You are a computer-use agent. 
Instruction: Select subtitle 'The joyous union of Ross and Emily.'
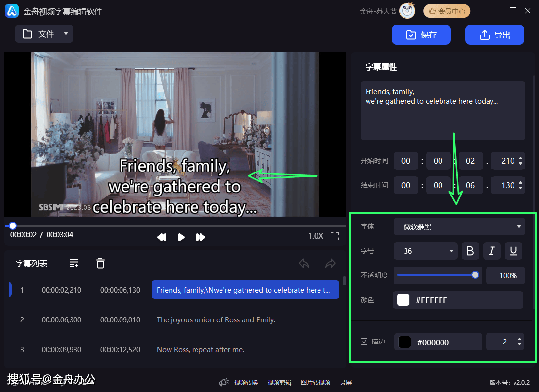[x=216, y=320]
